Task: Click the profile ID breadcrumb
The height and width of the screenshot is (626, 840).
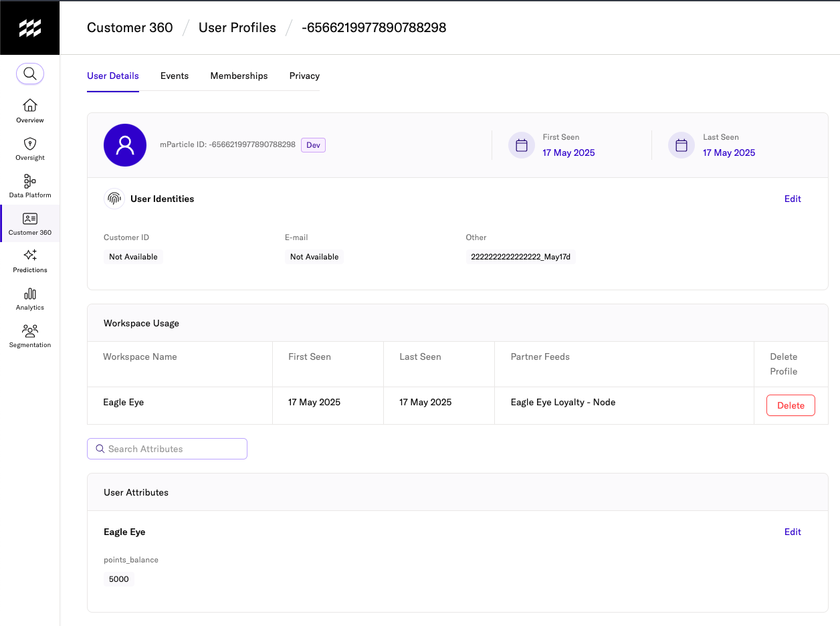Action: click(x=374, y=27)
